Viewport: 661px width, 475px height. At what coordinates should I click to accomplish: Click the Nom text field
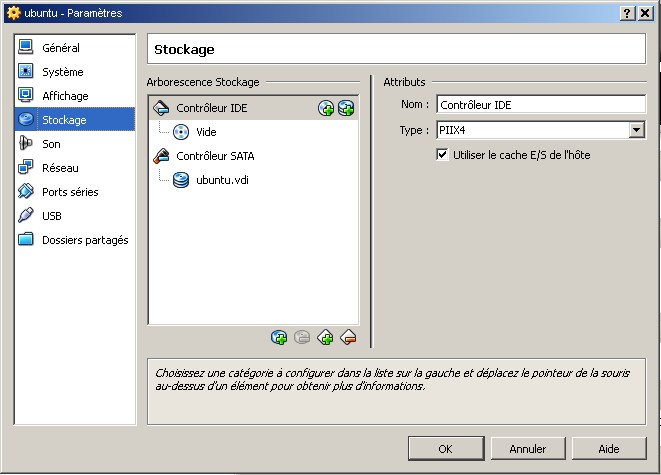540,105
